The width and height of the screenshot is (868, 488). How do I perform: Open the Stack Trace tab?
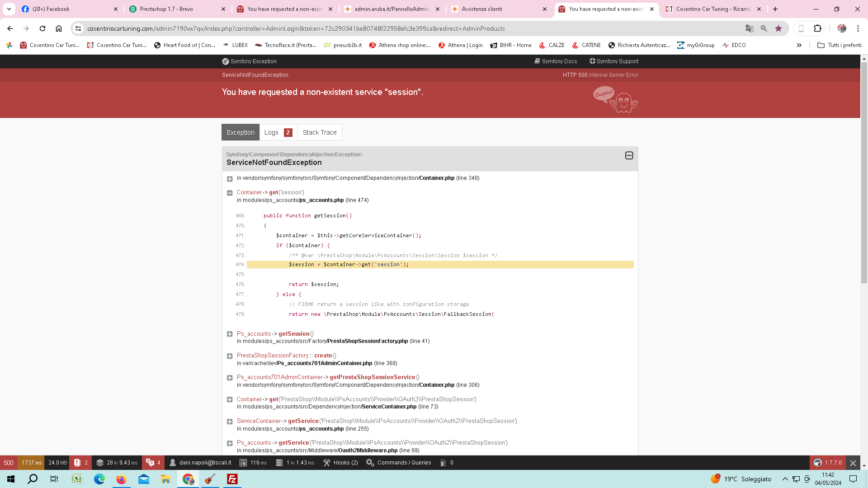click(x=320, y=132)
